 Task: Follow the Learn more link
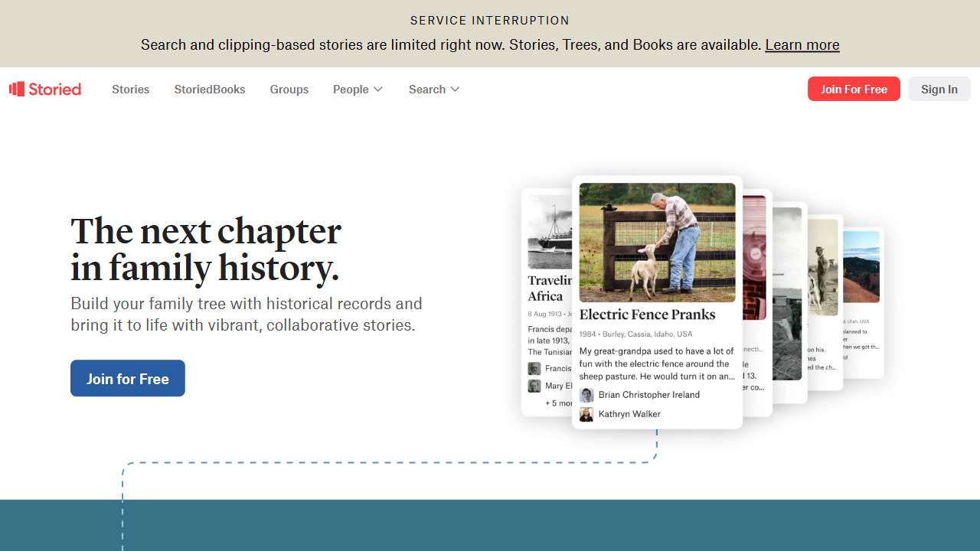pos(802,44)
